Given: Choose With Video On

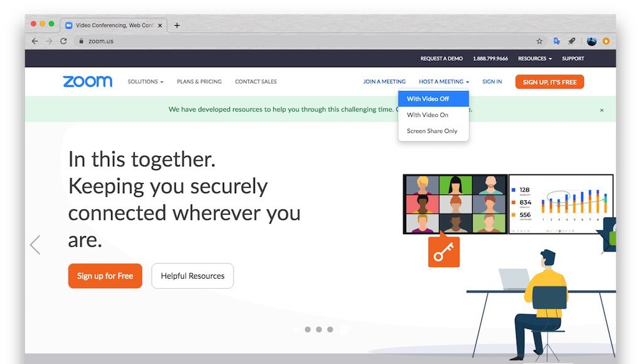Looking at the screenshot, I should [x=433, y=115].
